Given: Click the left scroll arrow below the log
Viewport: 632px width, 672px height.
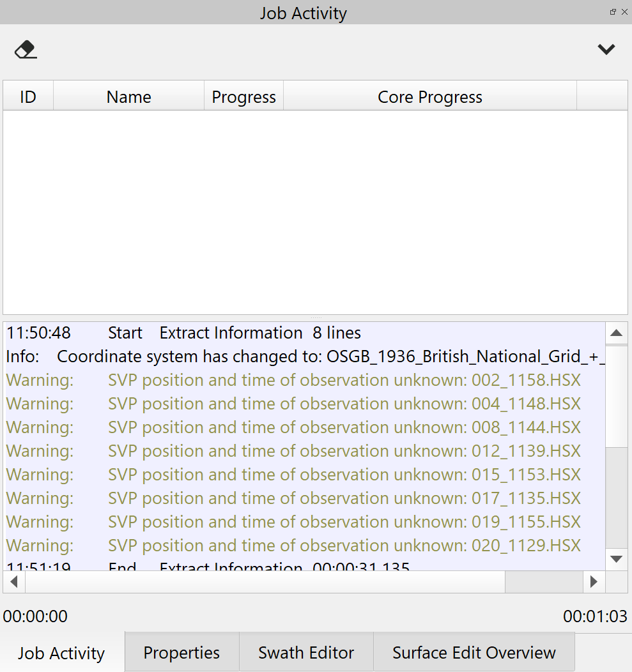Looking at the screenshot, I should tap(13, 581).
